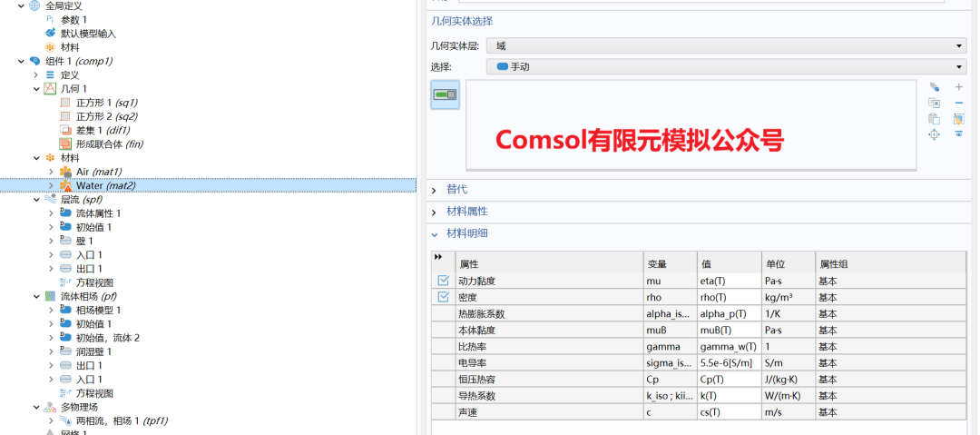980x435 pixels.
Task: Click the 属性组 column header
Action: click(x=891, y=264)
